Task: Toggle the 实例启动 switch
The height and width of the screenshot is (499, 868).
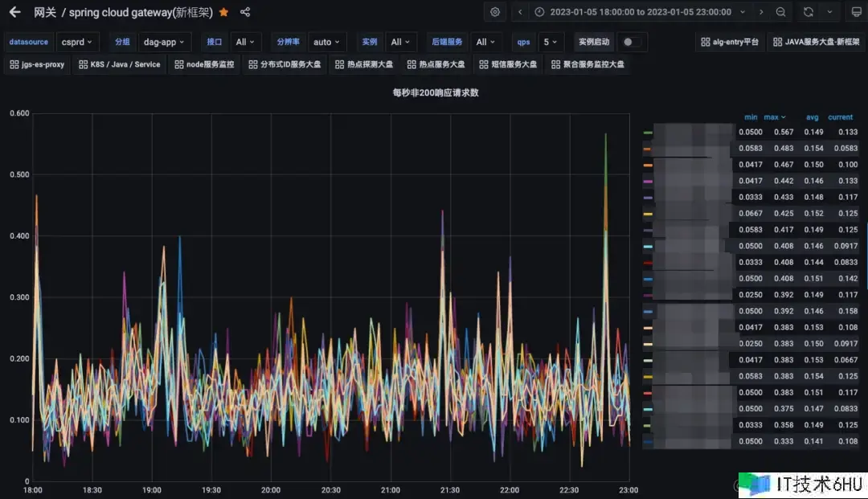Action: (632, 42)
